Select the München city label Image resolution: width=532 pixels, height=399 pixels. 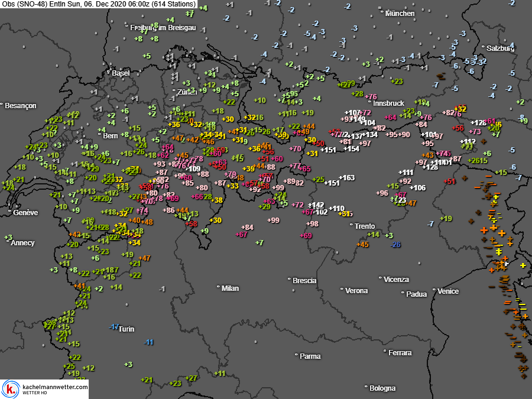click(400, 13)
